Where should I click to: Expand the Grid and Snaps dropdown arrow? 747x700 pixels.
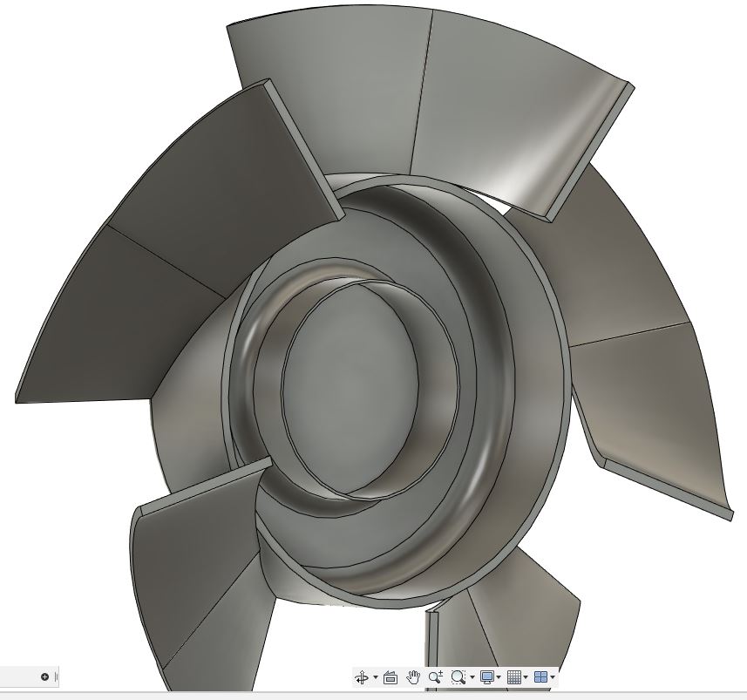526,677
